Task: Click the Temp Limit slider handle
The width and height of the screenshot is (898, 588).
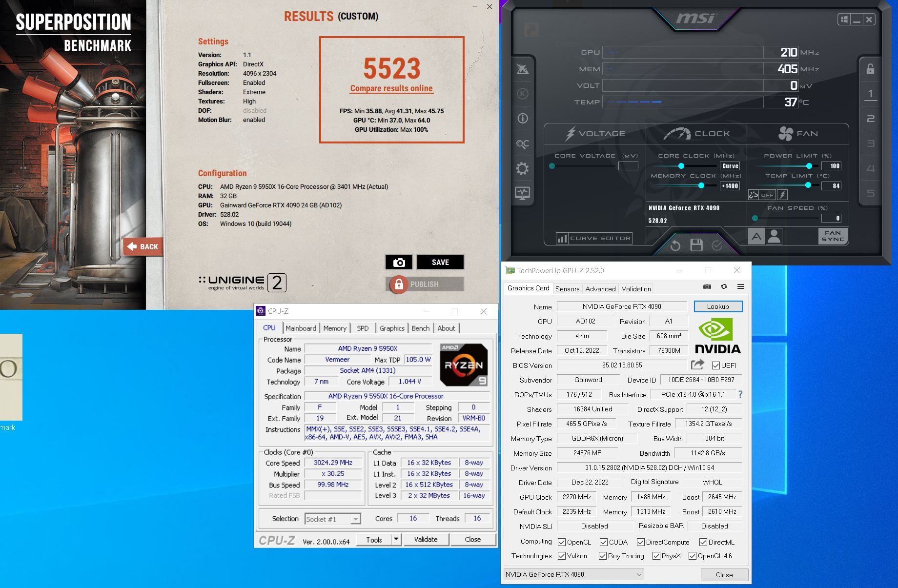Action: tap(808, 185)
